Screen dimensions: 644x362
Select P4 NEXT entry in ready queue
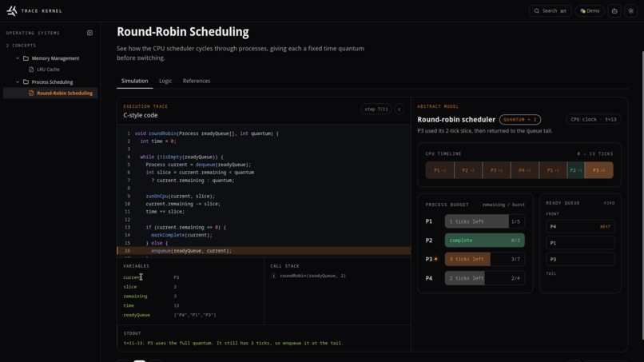click(x=580, y=226)
